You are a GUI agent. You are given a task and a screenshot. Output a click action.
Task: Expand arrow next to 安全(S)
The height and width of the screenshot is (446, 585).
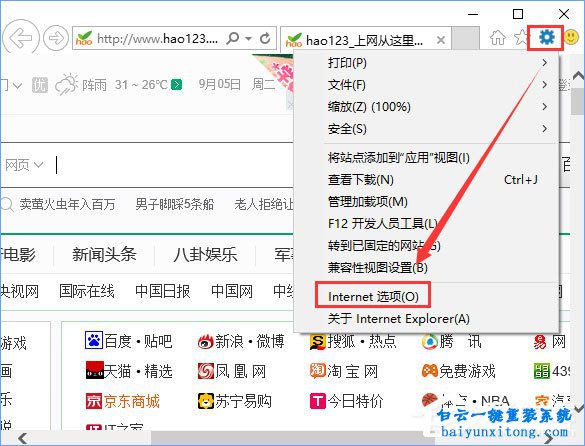pos(545,128)
